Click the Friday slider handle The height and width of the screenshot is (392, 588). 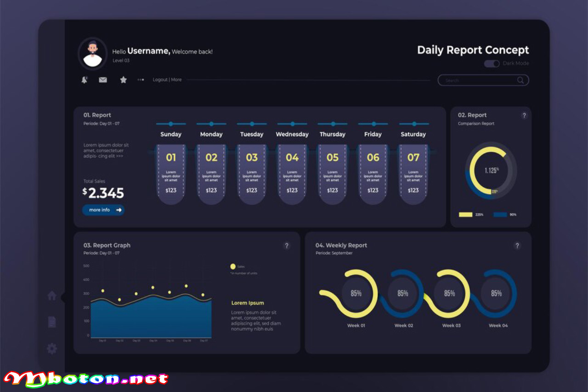click(x=373, y=124)
